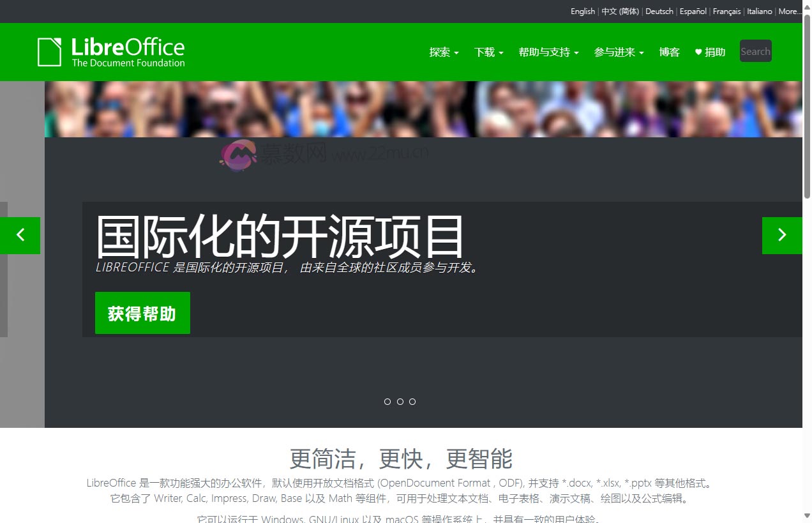Open the Search field in the navigation bar
The height and width of the screenshot is (523, 812).
[755, 51]
